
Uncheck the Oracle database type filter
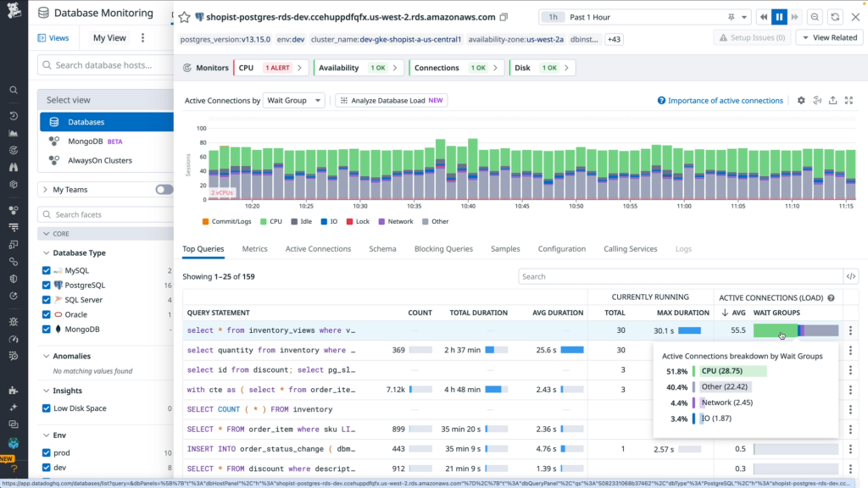47,313
